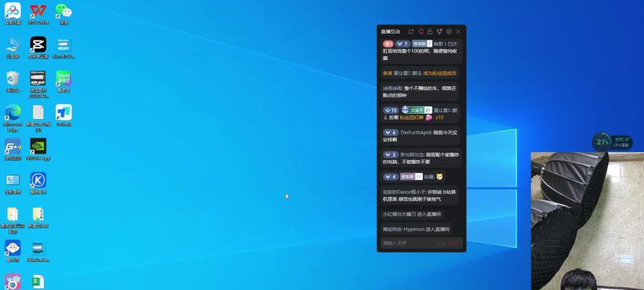Open the Microsoft Edge desktop shortcut
644x290 pixels.
pos(13,118)
